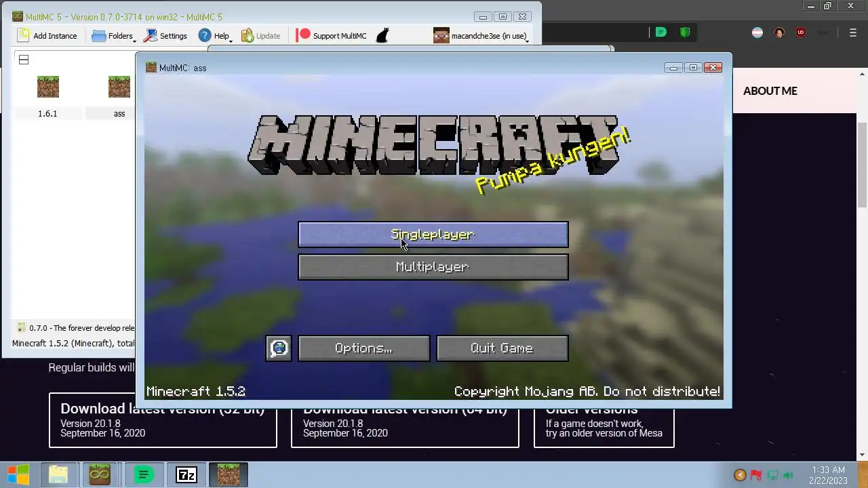Open the MultiMC Help dropdown
Screen dimensions: 868x488
tap(216, 36)
